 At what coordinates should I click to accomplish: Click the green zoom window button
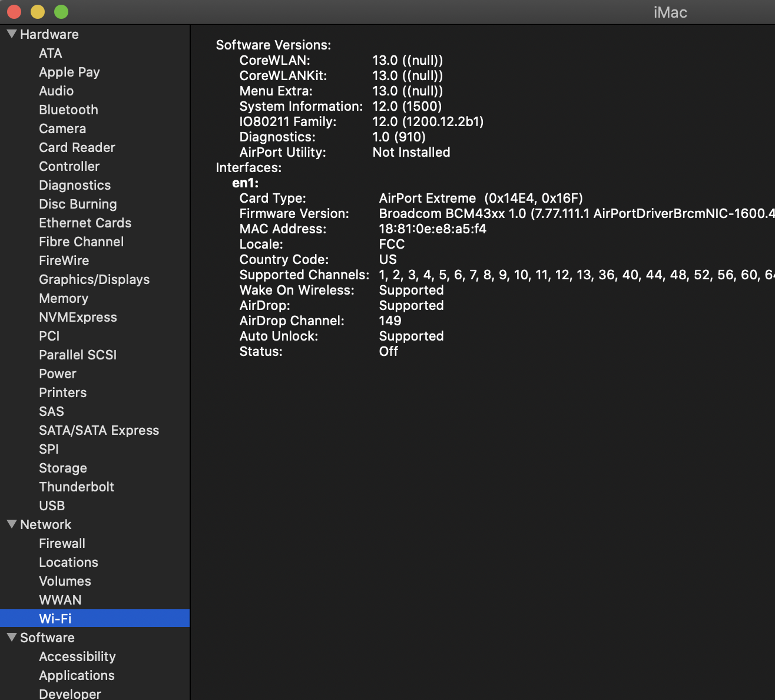click(x=61, y=12)
